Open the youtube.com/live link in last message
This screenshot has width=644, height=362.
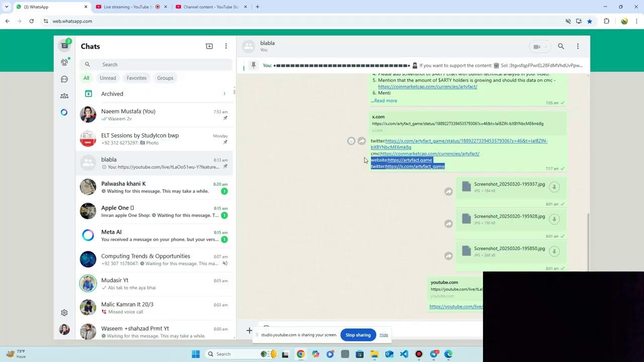pos(456,307)
